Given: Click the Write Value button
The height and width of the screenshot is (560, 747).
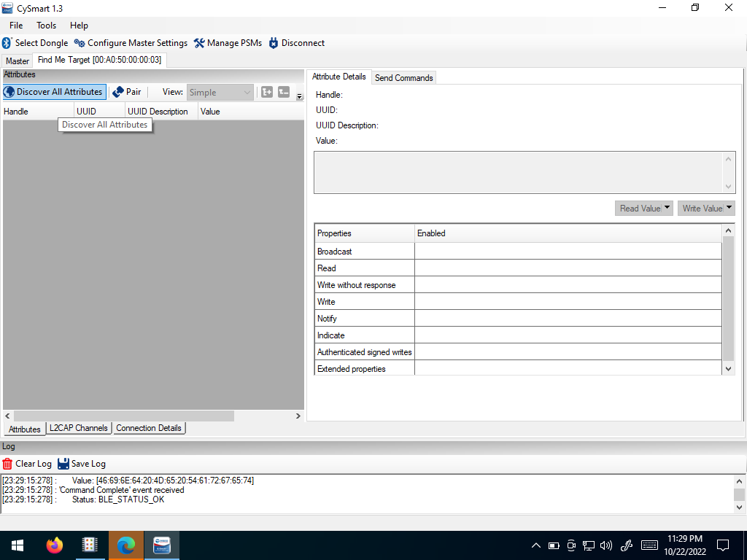Looking at the screenshot, I should 701,208.
